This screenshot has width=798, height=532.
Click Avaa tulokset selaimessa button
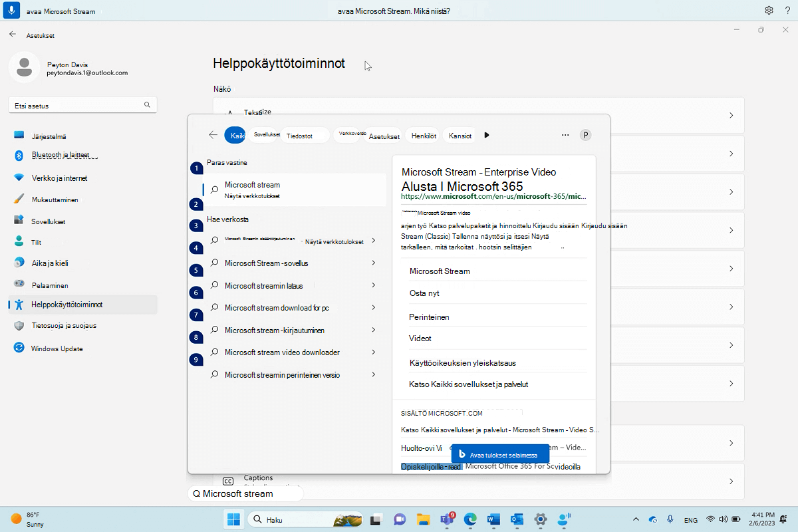coord(500,454)
